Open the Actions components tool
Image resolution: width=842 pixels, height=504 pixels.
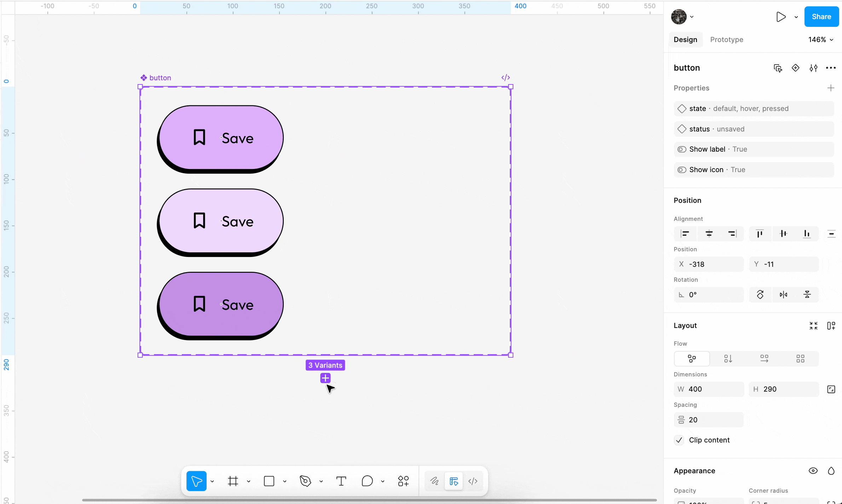(x=403, y=481)
